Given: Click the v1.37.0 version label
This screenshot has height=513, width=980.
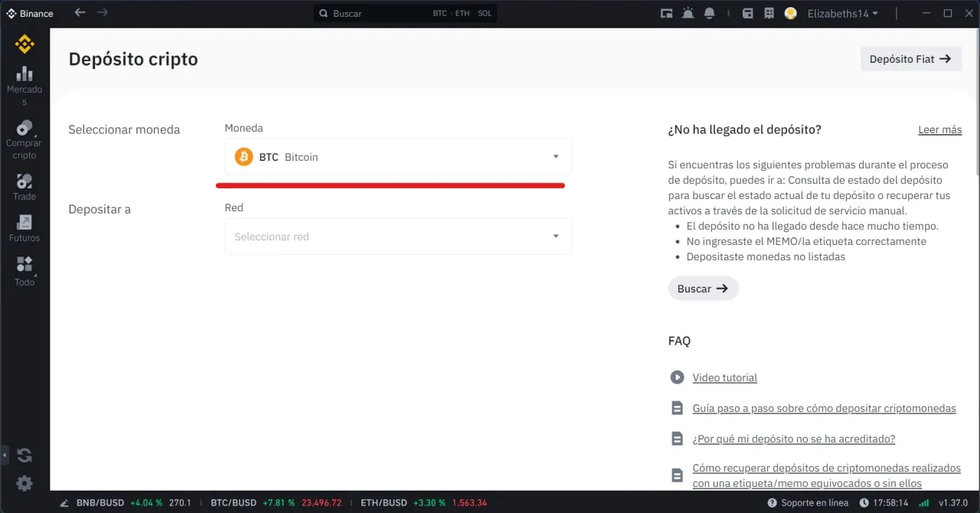Looking at the screenshot, I should [x=953, y=503].
